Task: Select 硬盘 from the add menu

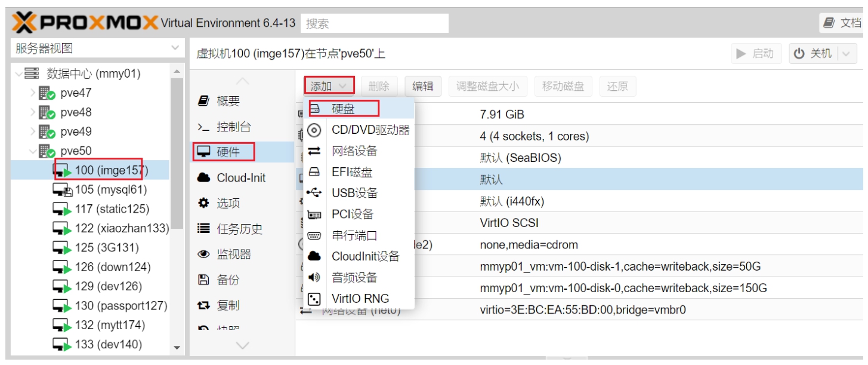Action: coord(343,109)
